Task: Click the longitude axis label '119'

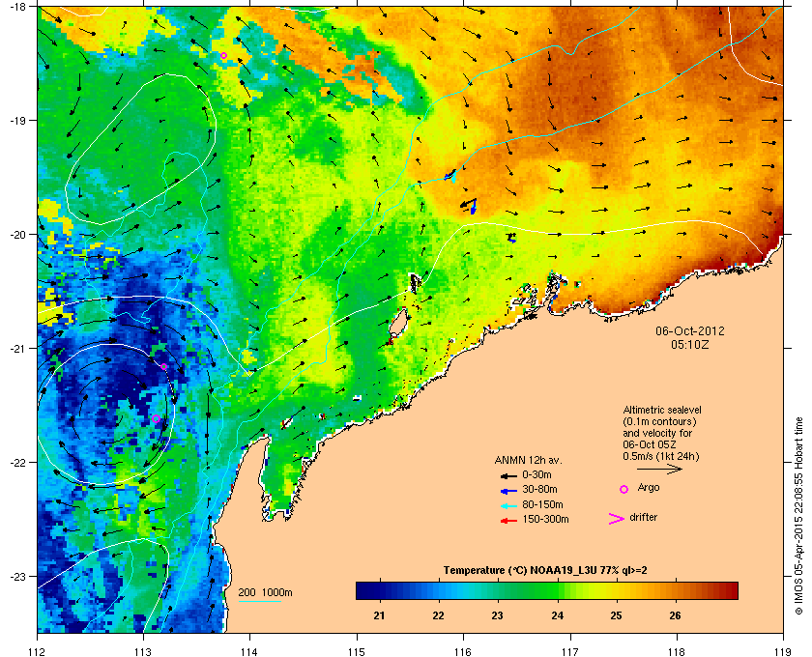Action: 783,651
